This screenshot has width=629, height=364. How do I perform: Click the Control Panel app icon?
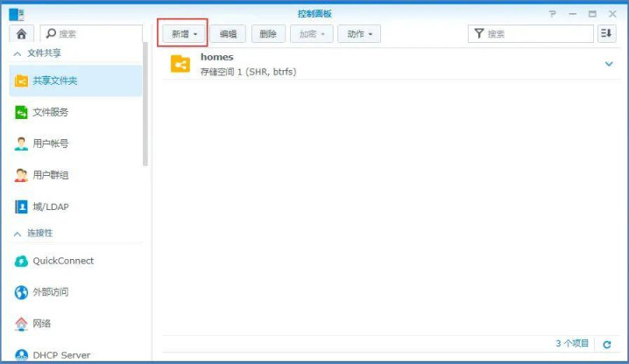tap(17, 14)
